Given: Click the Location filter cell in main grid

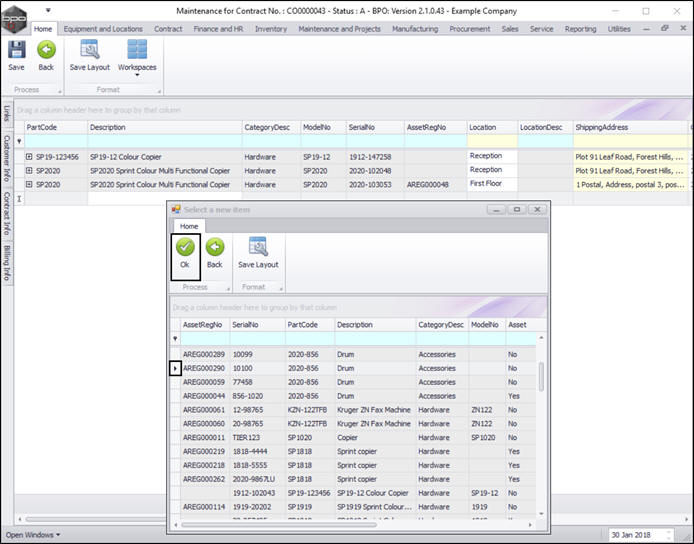Looking at the screenshot, I should 491,142.
